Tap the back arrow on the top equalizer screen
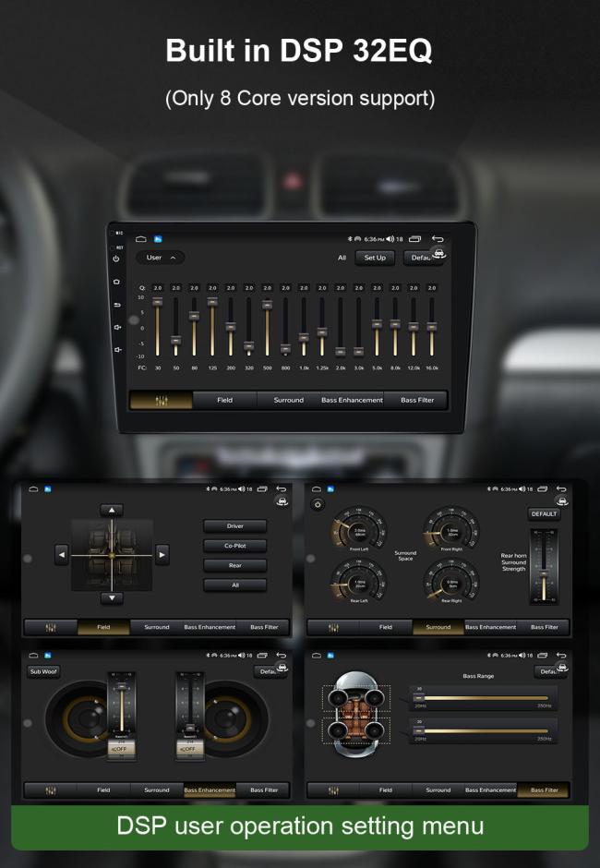 pos(438,239)
